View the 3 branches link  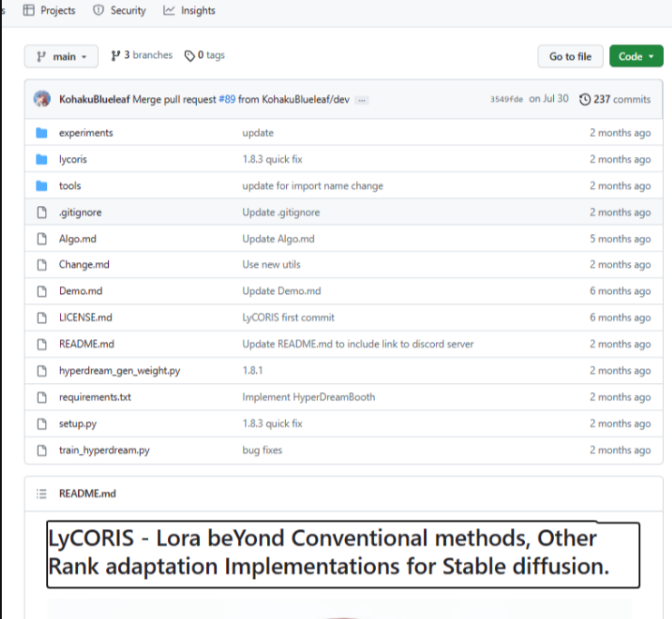click(x=142, y=55)
